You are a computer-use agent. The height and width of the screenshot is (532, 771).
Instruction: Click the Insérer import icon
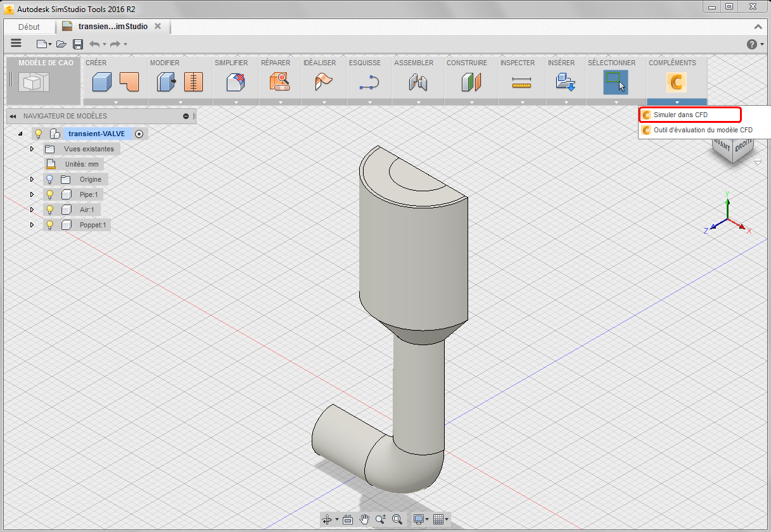click(565, 82)
